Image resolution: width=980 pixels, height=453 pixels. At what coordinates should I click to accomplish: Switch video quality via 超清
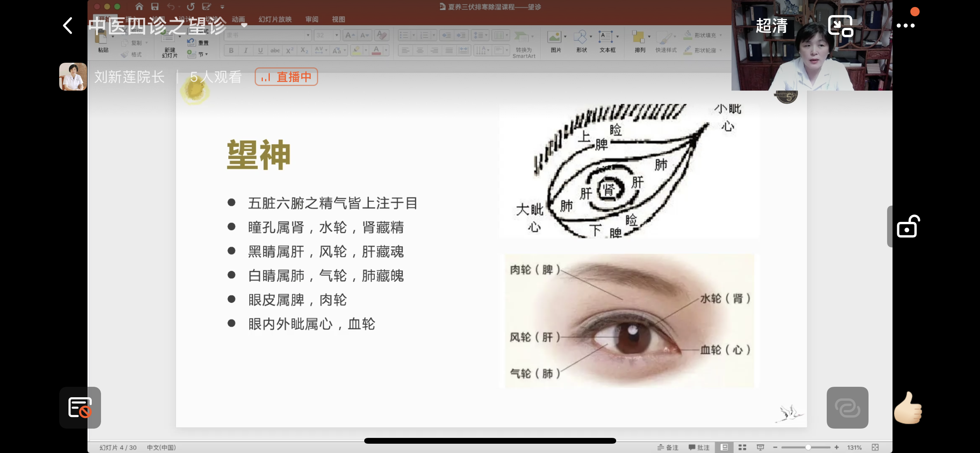(x=771, y=26)
